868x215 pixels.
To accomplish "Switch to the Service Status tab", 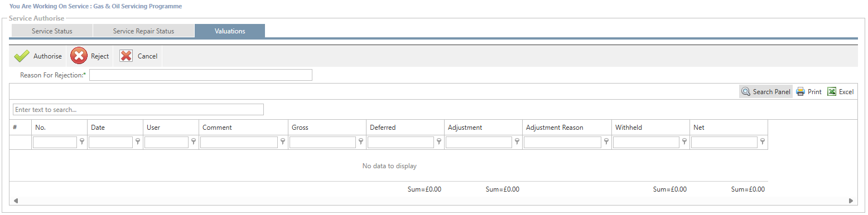I will 52,31.
